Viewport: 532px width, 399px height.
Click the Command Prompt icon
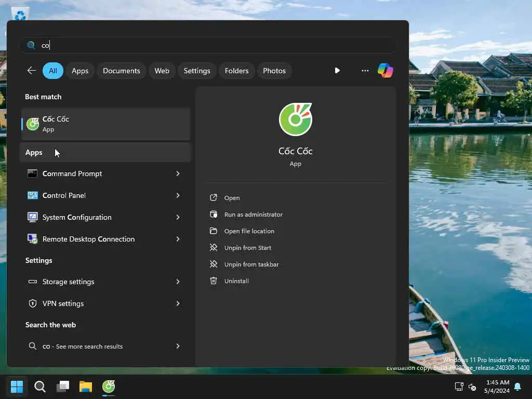click(x=33, y=174)
